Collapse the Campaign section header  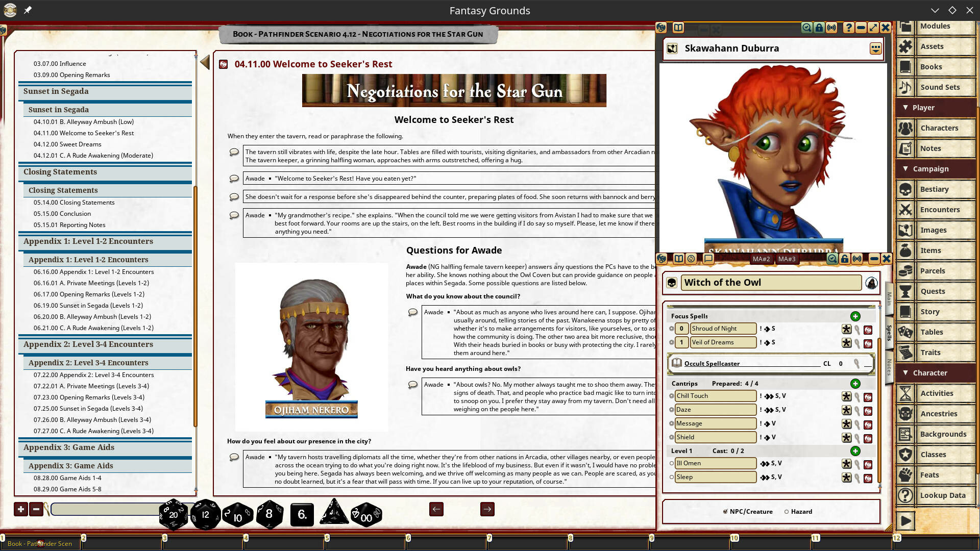906,168
